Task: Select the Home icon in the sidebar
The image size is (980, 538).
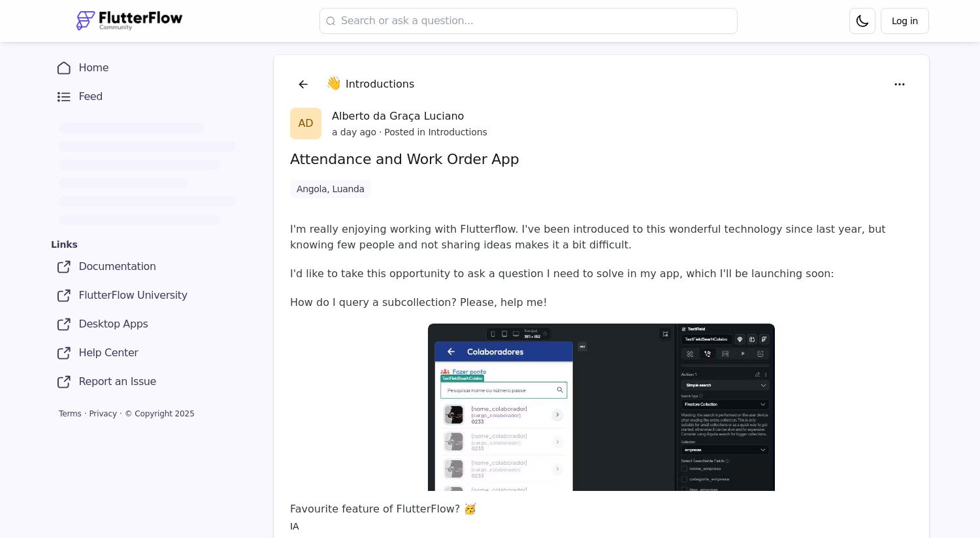Action: coord(64,68)
